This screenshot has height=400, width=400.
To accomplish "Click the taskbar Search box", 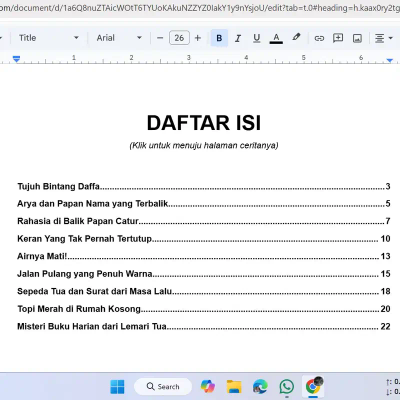I will coord(163,387).
